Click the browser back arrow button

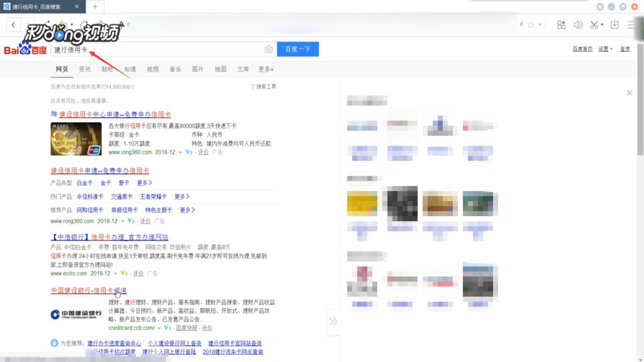13,25
